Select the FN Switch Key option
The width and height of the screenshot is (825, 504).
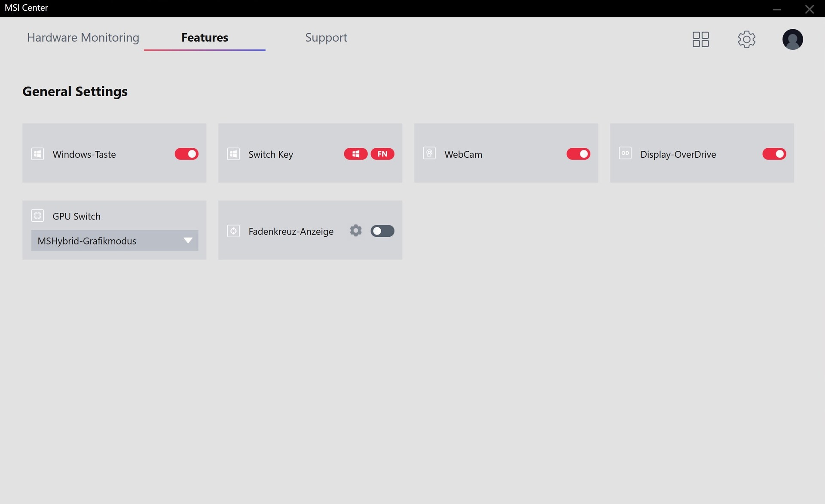point(382,154)
